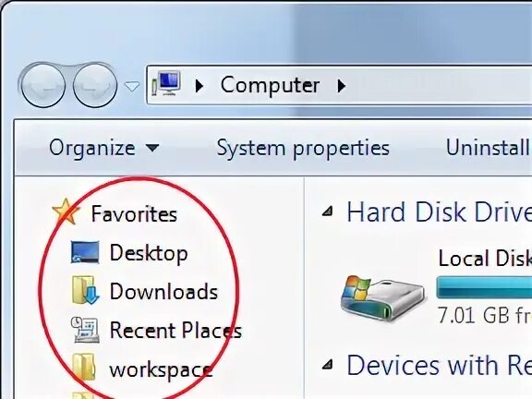Expand the arrow after Computer breadcrumb

(342, 86)
